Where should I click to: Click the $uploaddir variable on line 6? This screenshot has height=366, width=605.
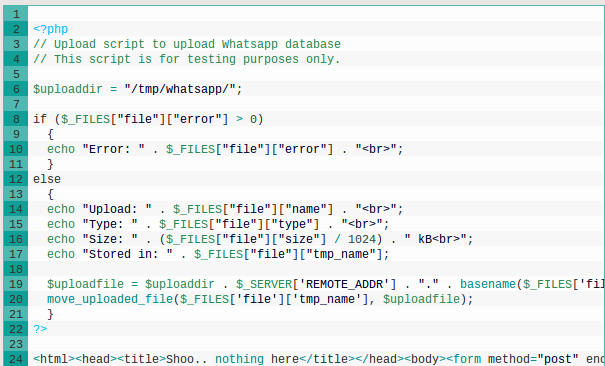tap(68, 89)
